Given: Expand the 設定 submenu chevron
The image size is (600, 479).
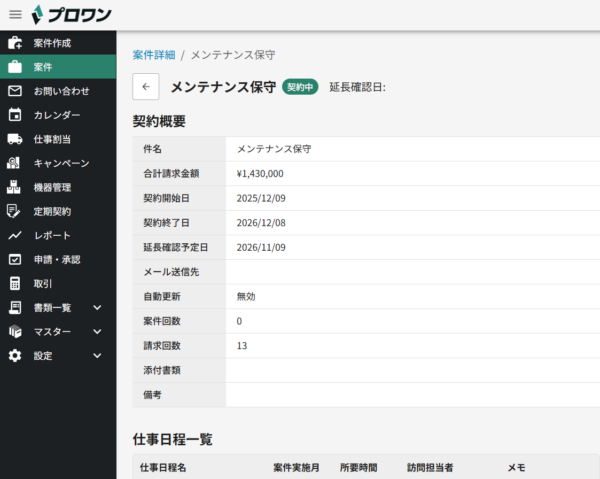Looking at the screenshot, I should 97,355.
